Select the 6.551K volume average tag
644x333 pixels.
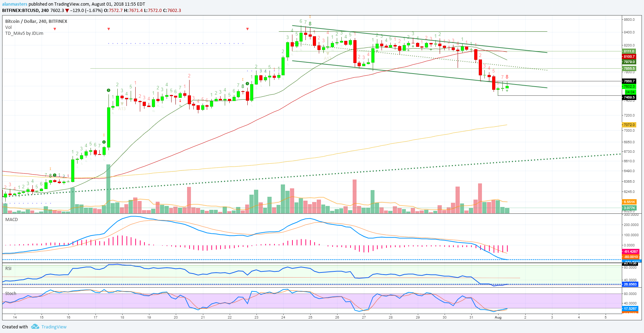pos(629,202)
